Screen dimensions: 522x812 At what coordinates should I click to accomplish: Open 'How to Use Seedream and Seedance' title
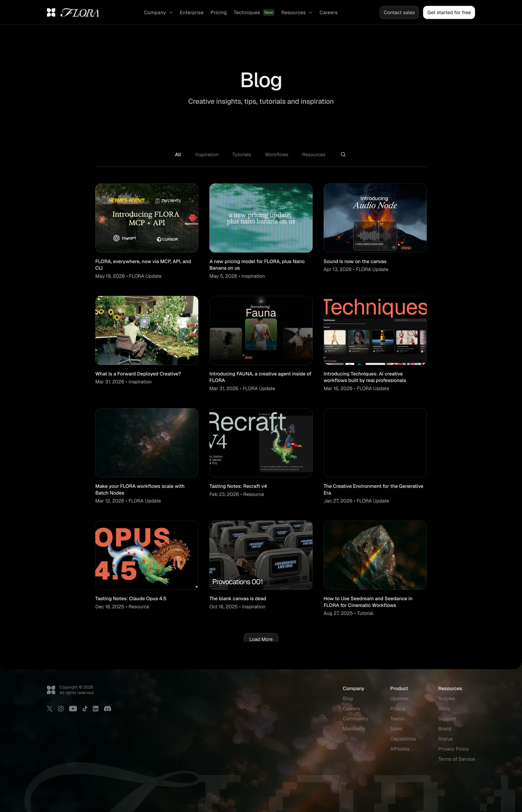pos(368,602)
